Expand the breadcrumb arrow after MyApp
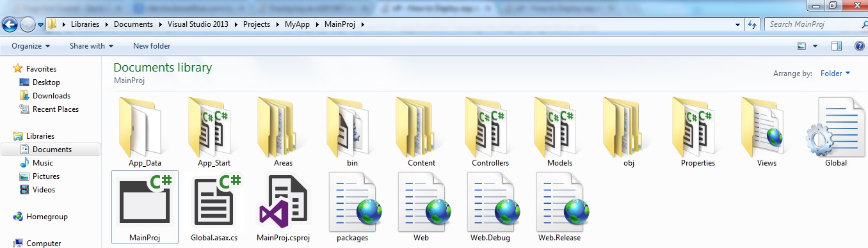This screenshot has height=248, width=868. (x=317, y=24)
